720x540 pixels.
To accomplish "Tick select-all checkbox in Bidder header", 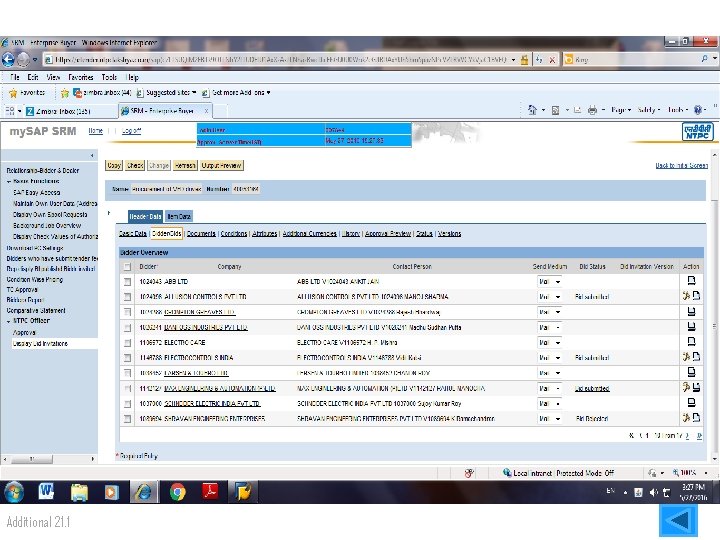I will [127, 266].
